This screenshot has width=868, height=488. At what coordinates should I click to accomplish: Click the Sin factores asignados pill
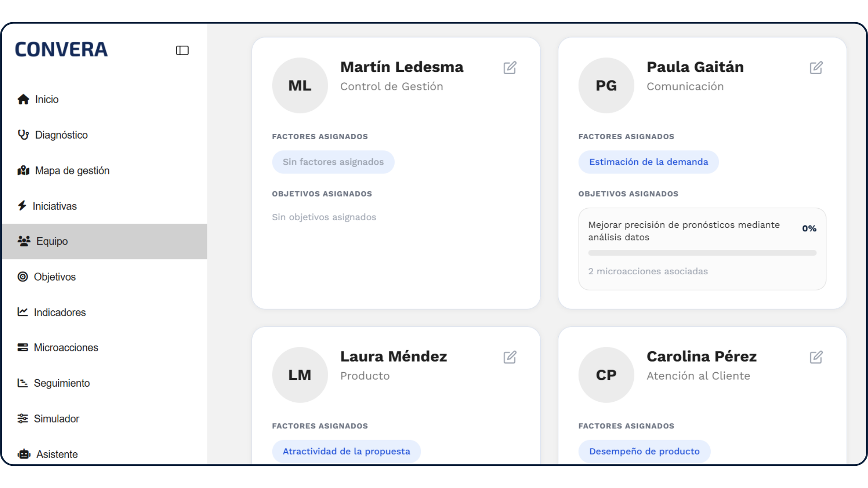coord(333,162)
